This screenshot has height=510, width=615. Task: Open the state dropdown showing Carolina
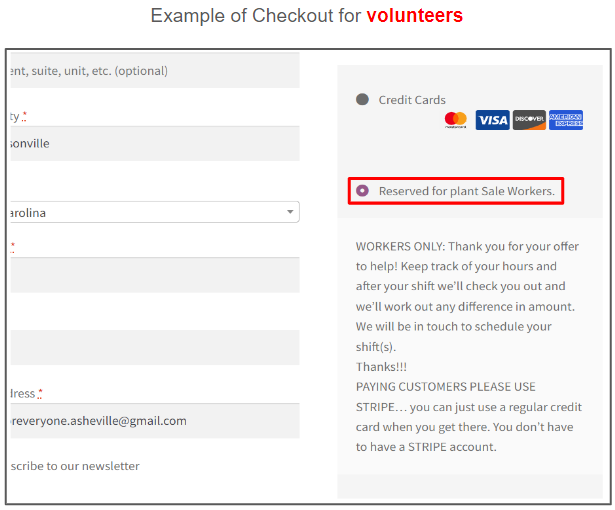[155, 212]
